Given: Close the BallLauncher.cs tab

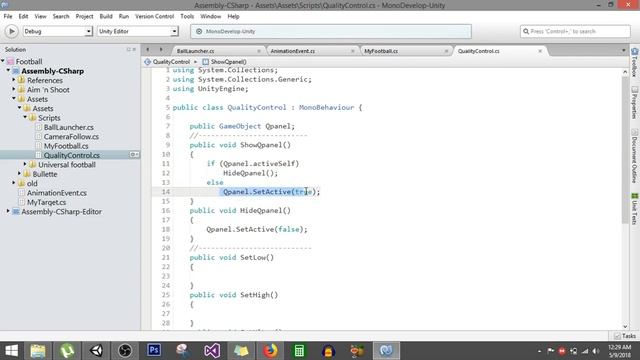Looking at the screenshot, I should (x=259, y=51).
